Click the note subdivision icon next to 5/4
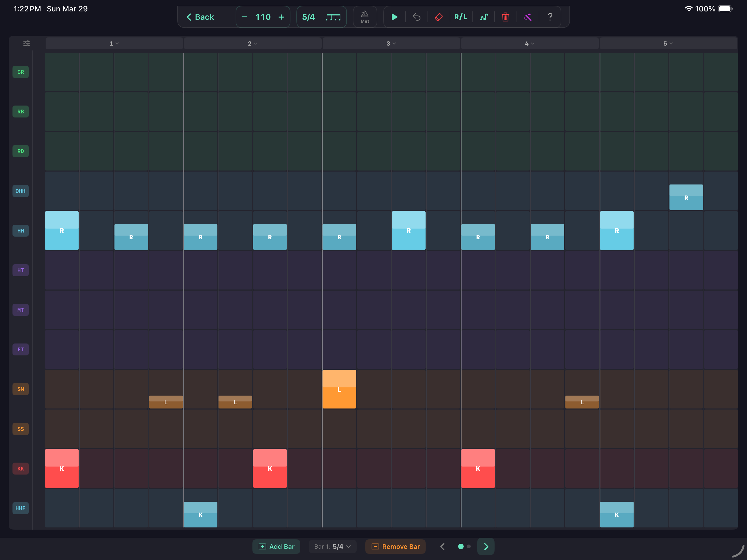 (x=333, y=17)
